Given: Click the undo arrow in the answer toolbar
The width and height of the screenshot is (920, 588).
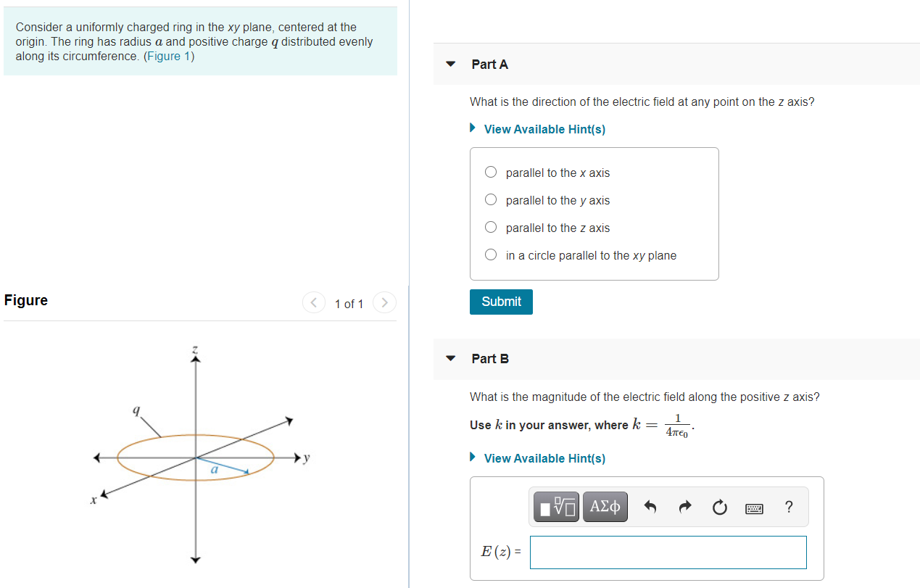Looking at the screenshot, I should 650,507.
